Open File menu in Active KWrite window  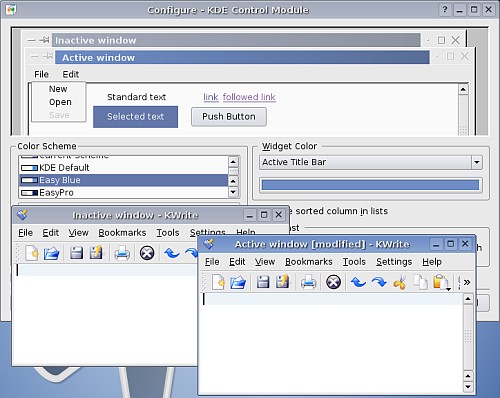click(x=212, y=262)
